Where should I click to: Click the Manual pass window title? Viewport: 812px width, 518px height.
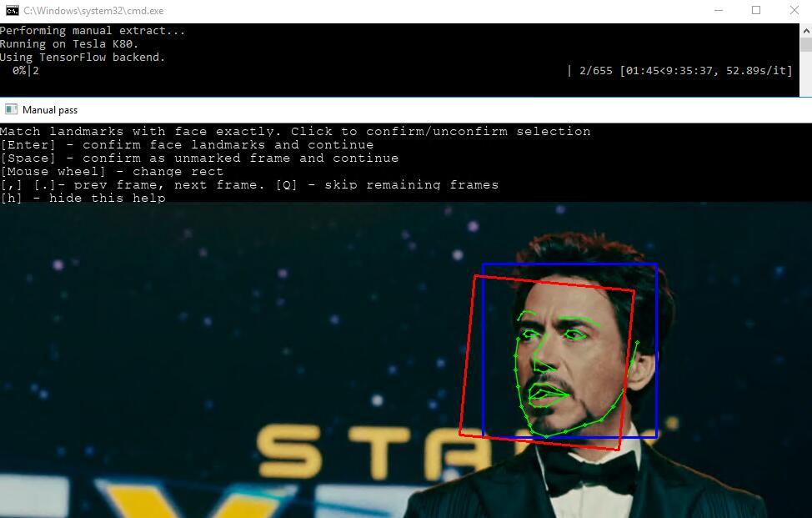click(50, 110)
